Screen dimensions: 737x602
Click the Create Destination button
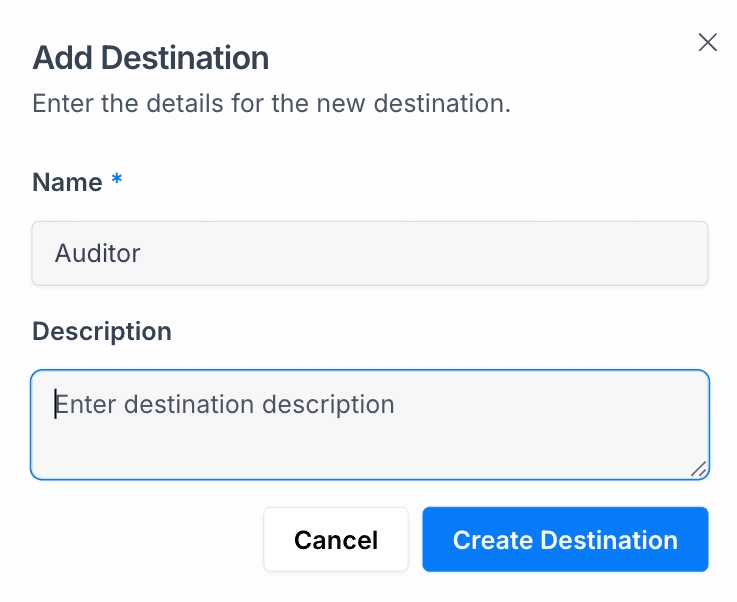point(565,540)
